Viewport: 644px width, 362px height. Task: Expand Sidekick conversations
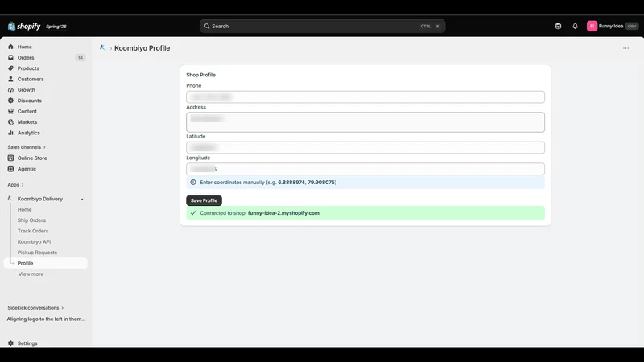(35, 308)
